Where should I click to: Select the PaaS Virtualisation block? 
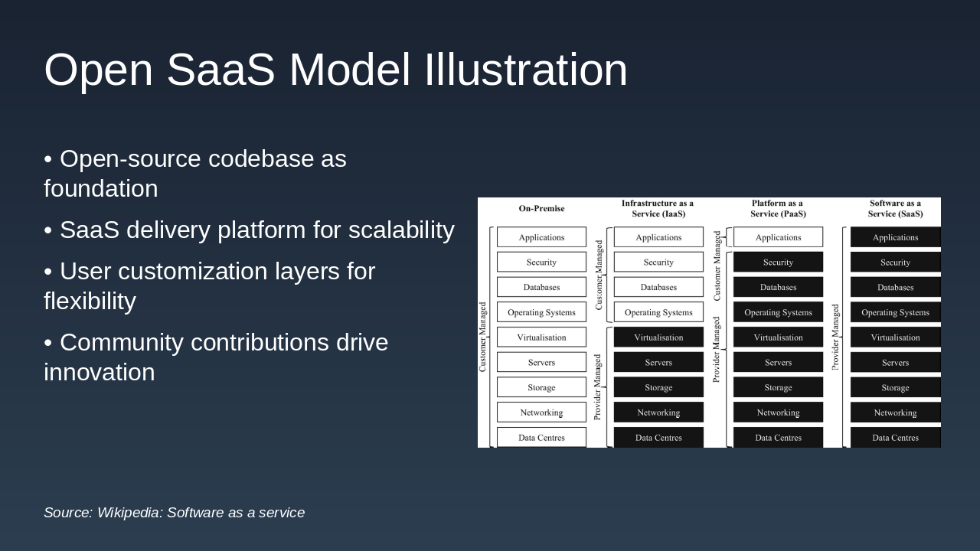pyautogui.click(x=778, y=337)
